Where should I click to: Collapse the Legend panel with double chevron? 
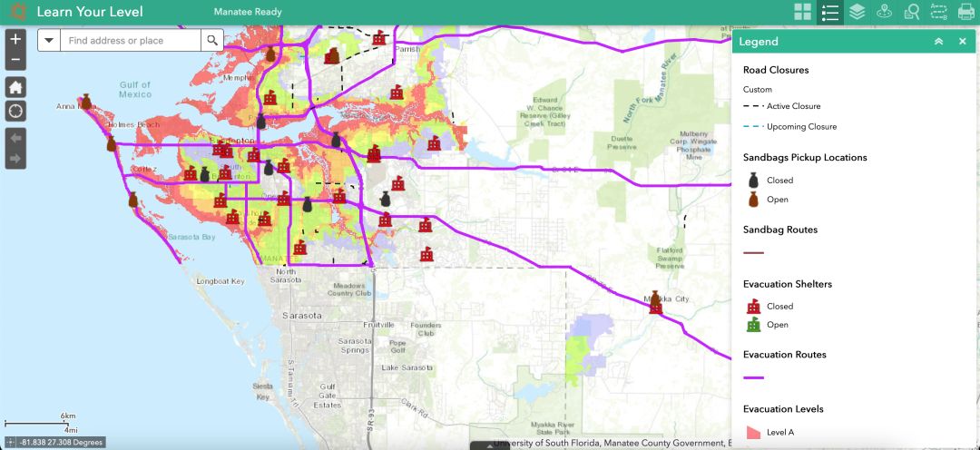coord(939,41)
